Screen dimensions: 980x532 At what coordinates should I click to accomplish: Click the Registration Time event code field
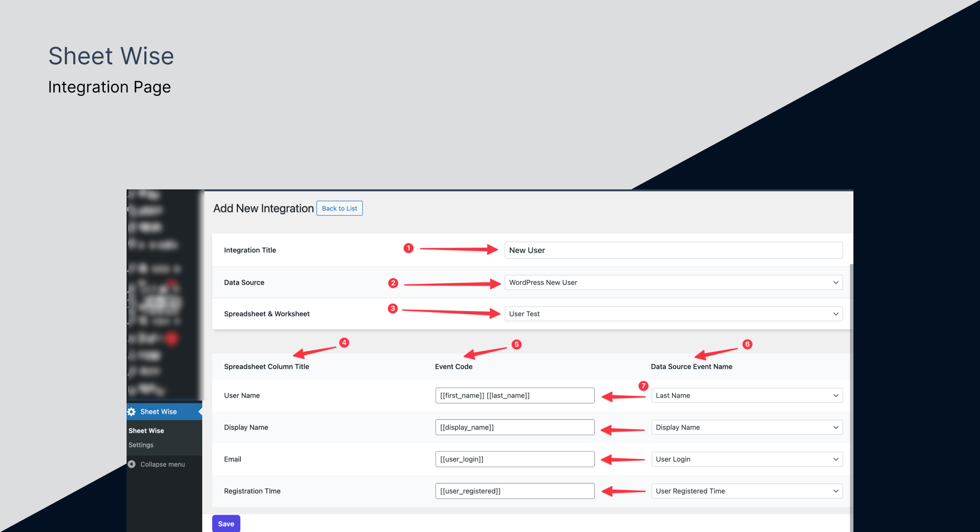tap(515, 491)
